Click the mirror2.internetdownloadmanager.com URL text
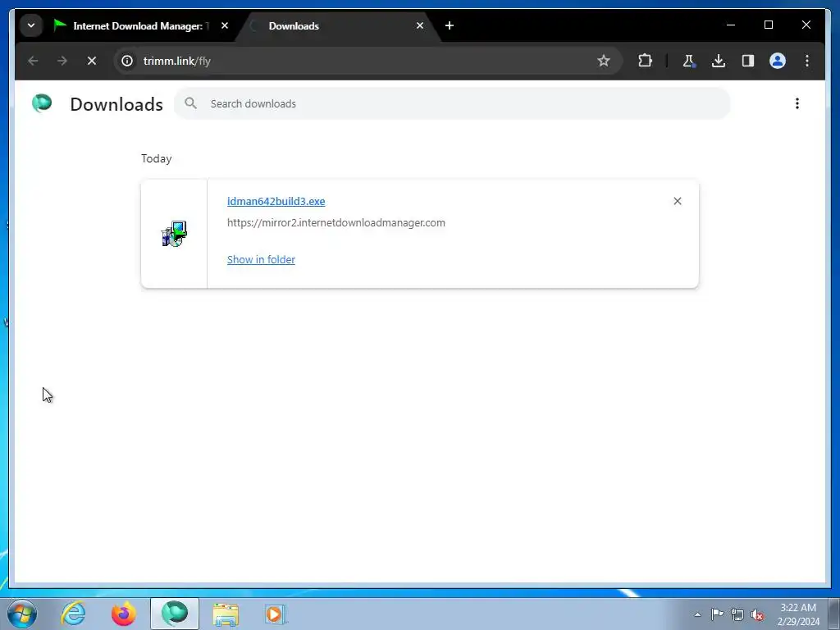The width and height of the screenshot is (840, 630). pyautogui.click(x=336, y=223)
